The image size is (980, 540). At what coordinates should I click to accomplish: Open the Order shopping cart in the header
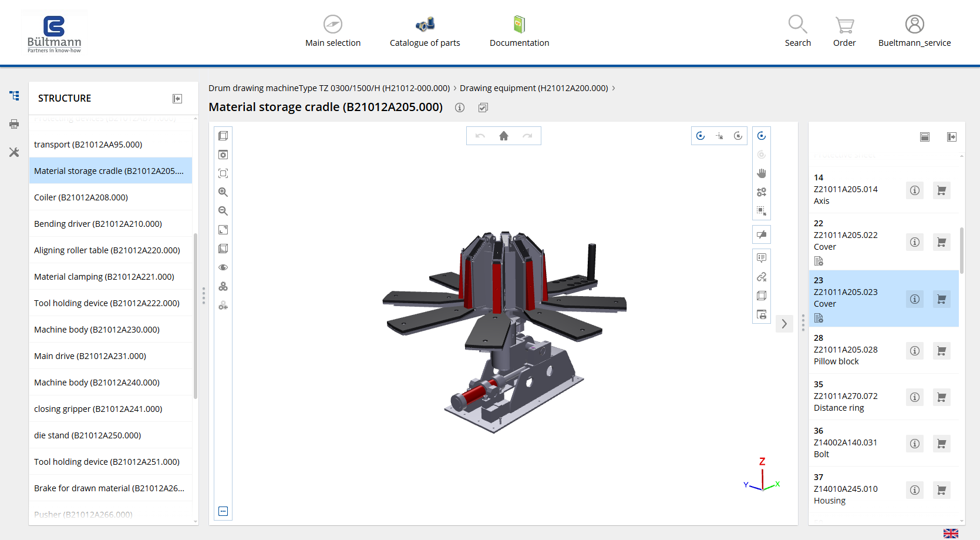(x=844, y=31)
